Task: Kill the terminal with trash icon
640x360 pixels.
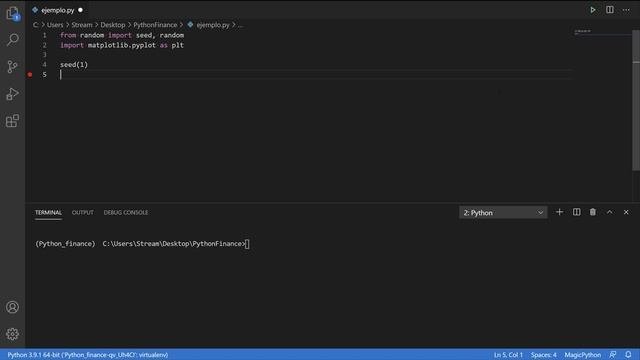Action: (593, 212)
